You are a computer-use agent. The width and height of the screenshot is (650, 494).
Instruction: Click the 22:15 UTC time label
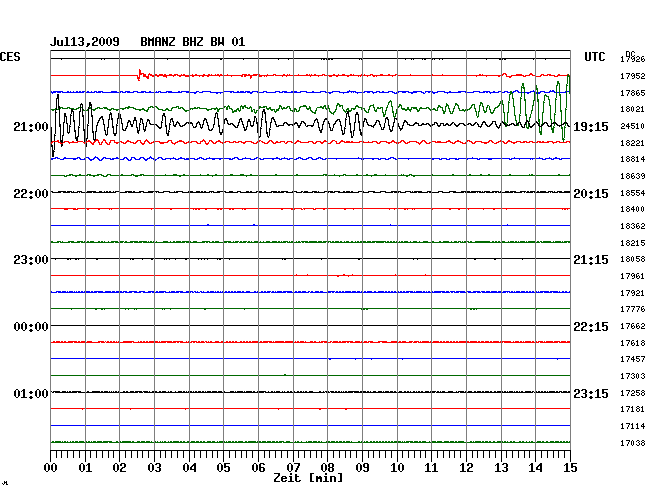coord(591,327)
